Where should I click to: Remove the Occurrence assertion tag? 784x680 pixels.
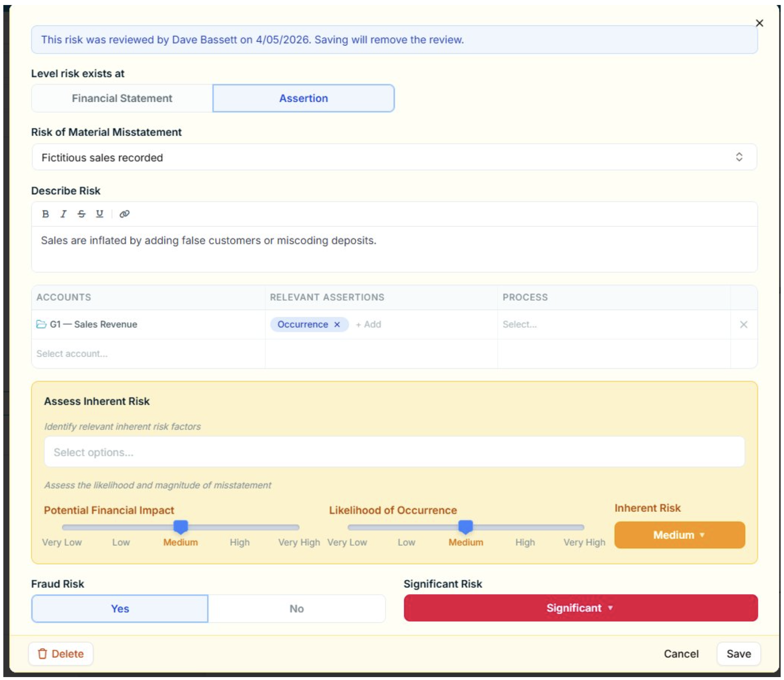(337, 325)
